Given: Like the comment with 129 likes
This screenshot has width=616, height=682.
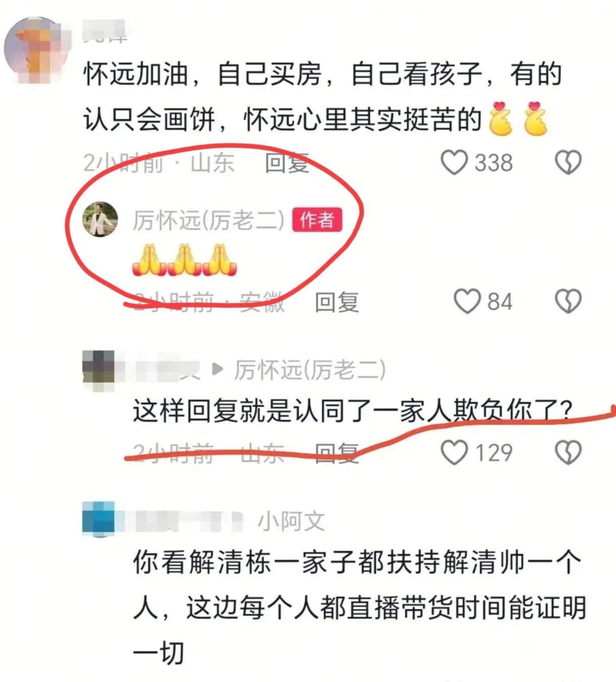Looking at the screenshot, I should [454, 452].
